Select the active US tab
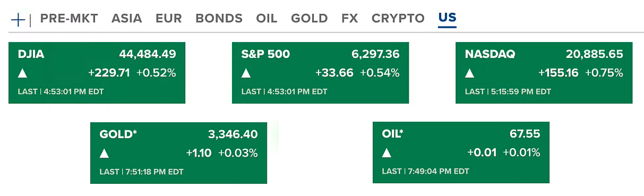The image size is (644, 196). tap(447, 19)
